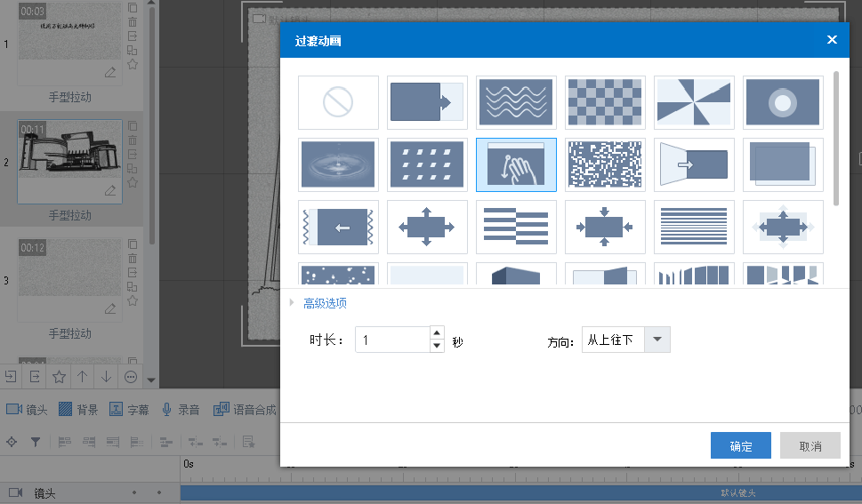This screenshot has width=862, height=504.
Task: Expand the 高级选项 section
Action: click(x=292, y=302)
